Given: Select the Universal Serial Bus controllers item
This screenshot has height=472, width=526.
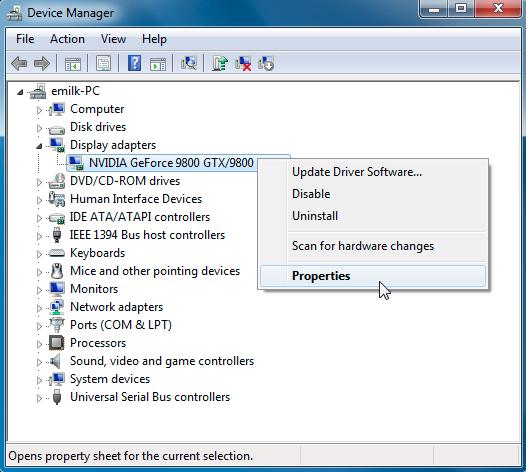Looking at the screenshot, I should click(x=150, y=397).
